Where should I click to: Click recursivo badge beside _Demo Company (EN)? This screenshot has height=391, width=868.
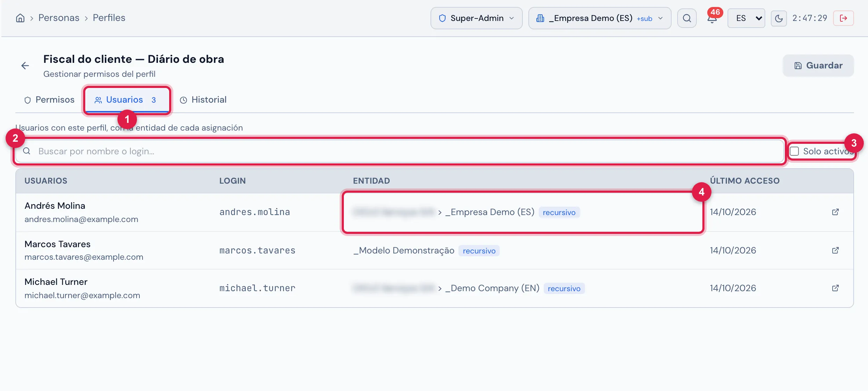coord(564,288)
